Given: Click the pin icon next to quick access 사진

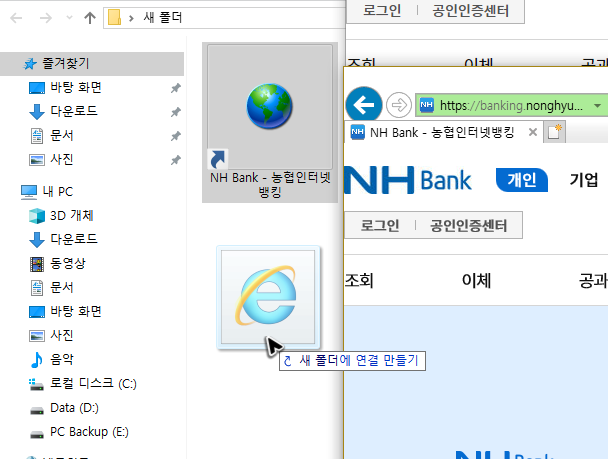Looking at the screenshot, I should click(176, 160).
